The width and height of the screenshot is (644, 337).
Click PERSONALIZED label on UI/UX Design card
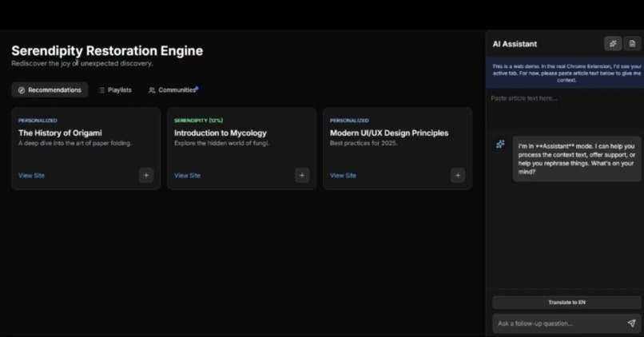coord(349,121)
